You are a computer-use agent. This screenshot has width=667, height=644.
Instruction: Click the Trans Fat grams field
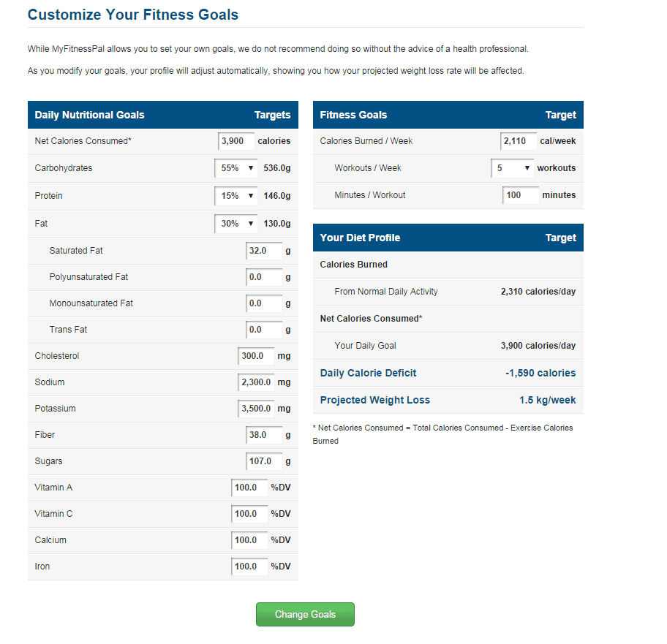click(264, 330)
